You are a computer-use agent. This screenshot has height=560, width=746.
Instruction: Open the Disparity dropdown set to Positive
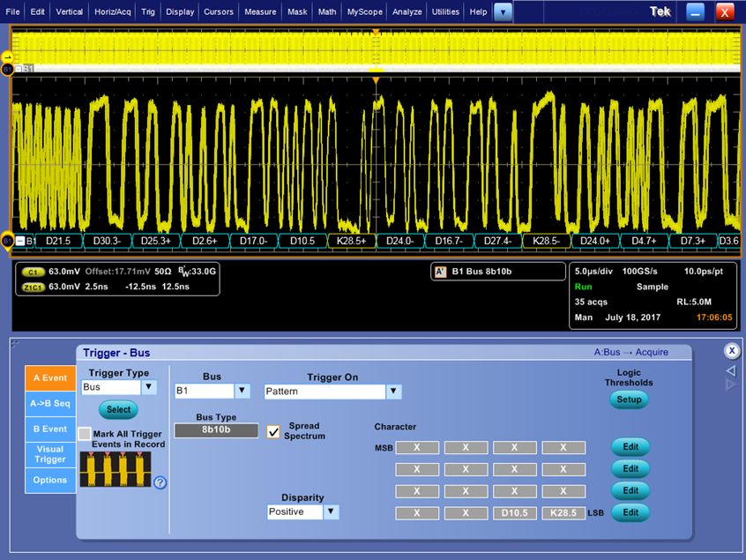pyautogui.click(x=331, y=511)
